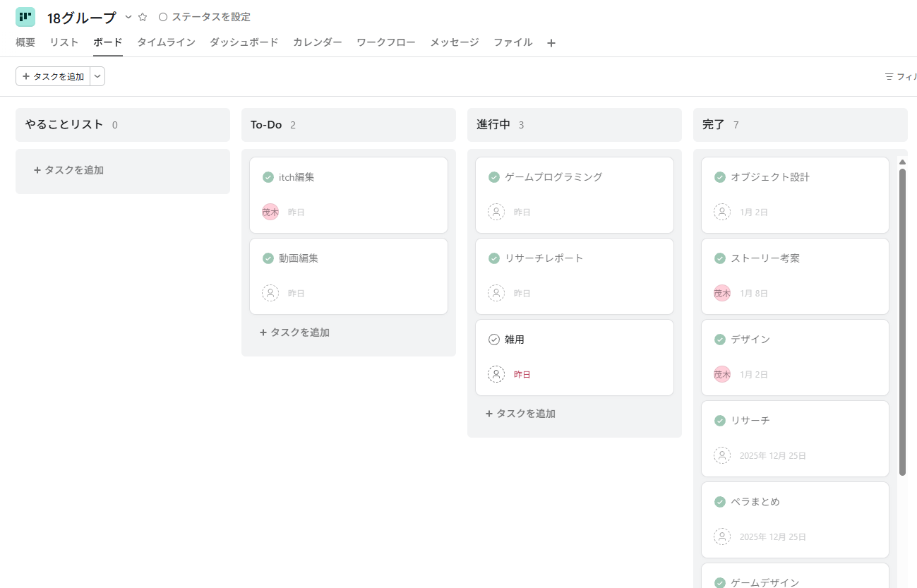The height and width of the screenshot is (588, 917).
Task: Click the 18グループ project board icon
Action: 25,17
